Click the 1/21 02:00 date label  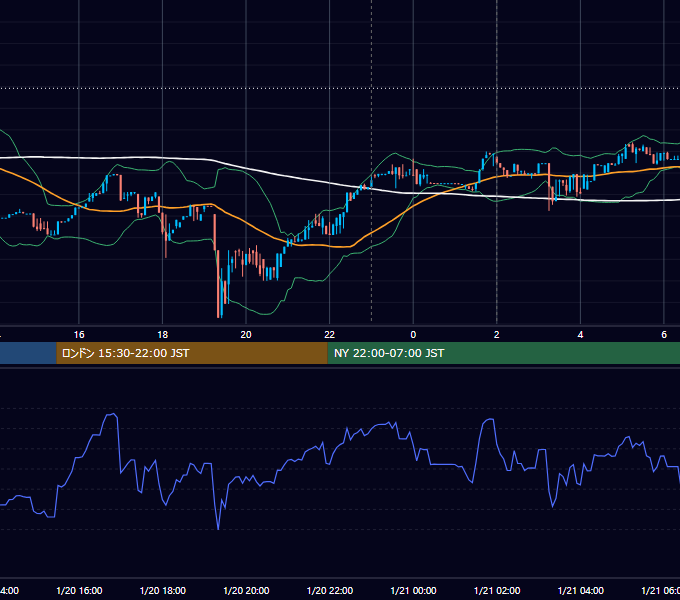[x=497, y=590]
